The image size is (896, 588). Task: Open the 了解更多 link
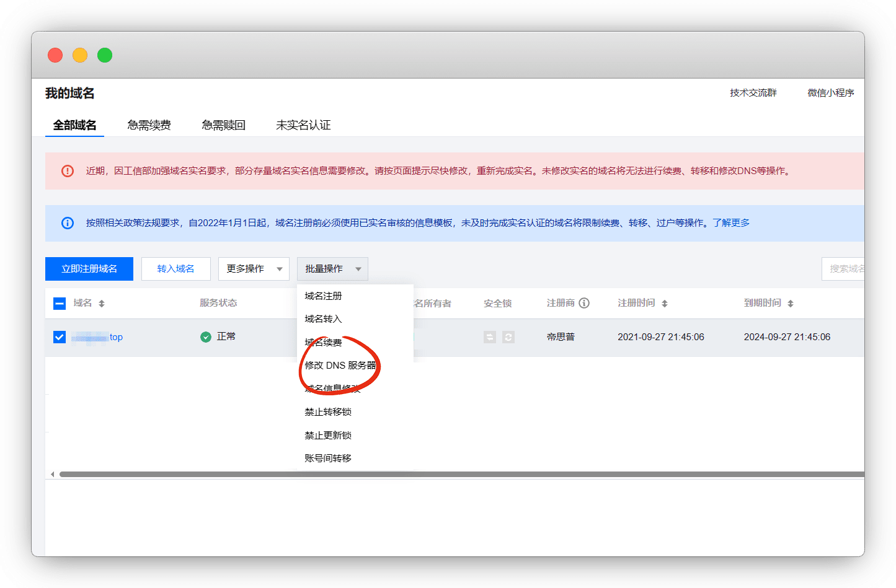click(x=731, y=223)
